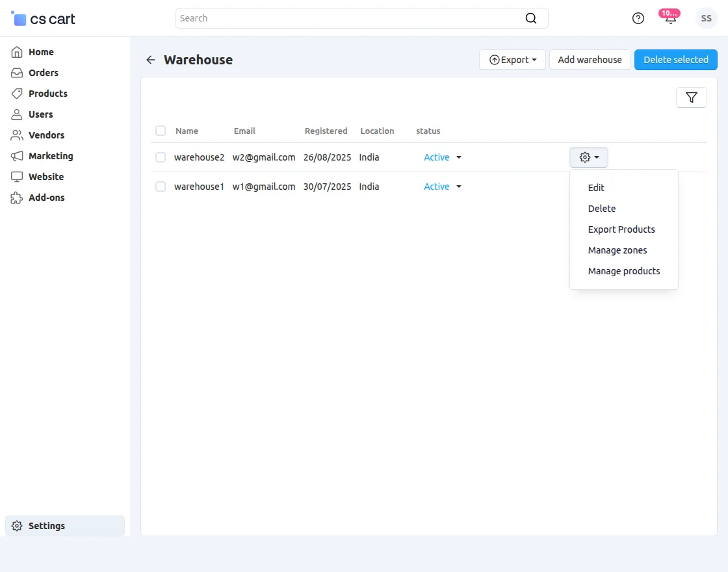Click the search magnifier icon
This screenshot has width=728, height=572.
pos(531,18)
